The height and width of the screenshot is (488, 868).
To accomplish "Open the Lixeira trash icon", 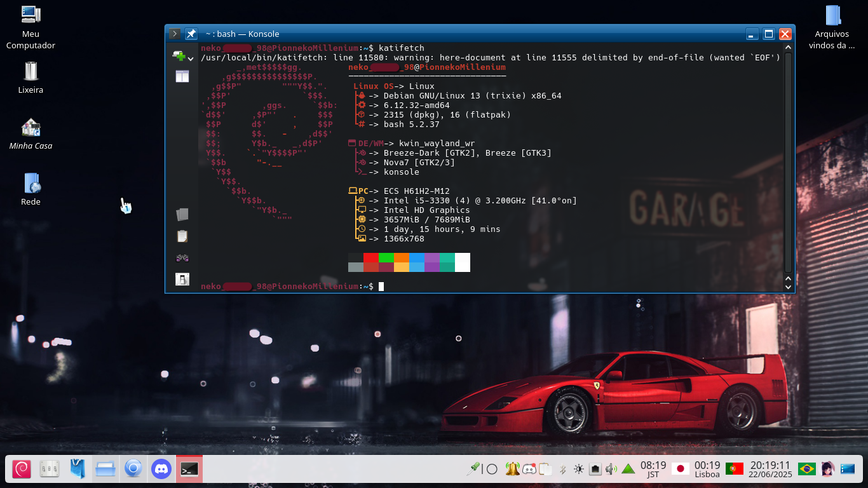I will tap(31, 78).
